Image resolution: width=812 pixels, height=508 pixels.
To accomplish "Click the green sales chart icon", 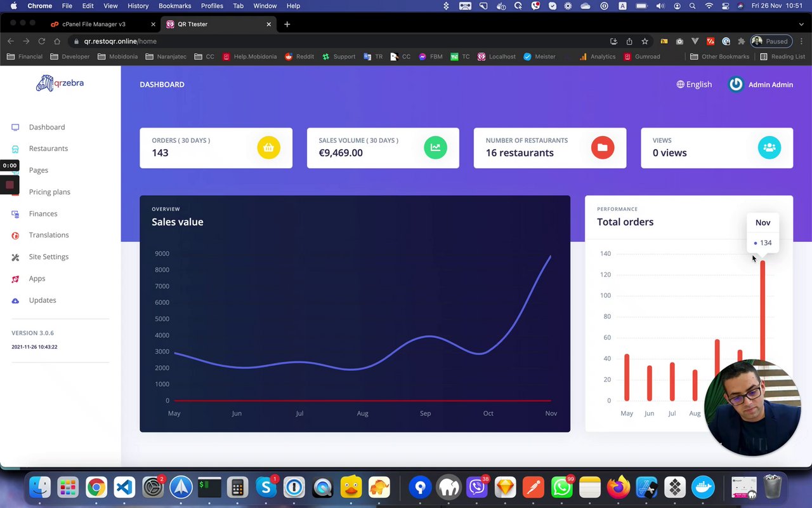I will pos(435,147).
